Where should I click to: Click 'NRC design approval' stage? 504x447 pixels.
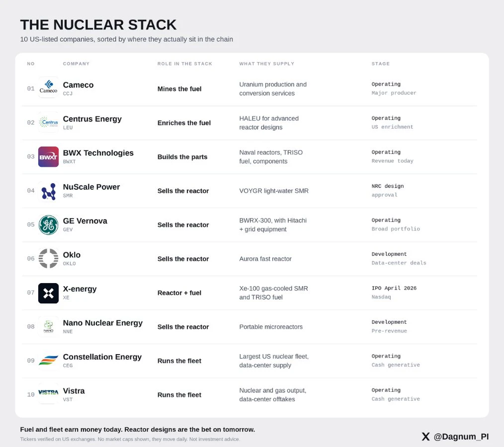pos(388,190)
